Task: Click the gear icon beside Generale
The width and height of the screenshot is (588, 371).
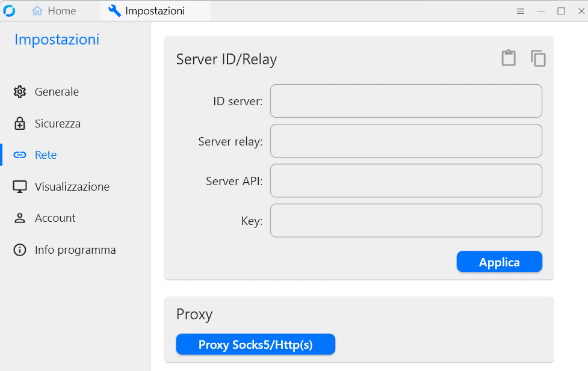Action: coord(20,92)
